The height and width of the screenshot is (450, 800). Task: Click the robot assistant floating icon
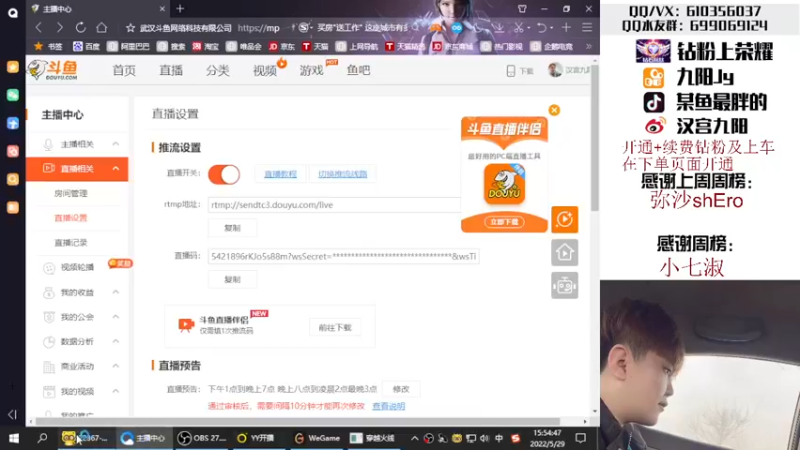564,285
